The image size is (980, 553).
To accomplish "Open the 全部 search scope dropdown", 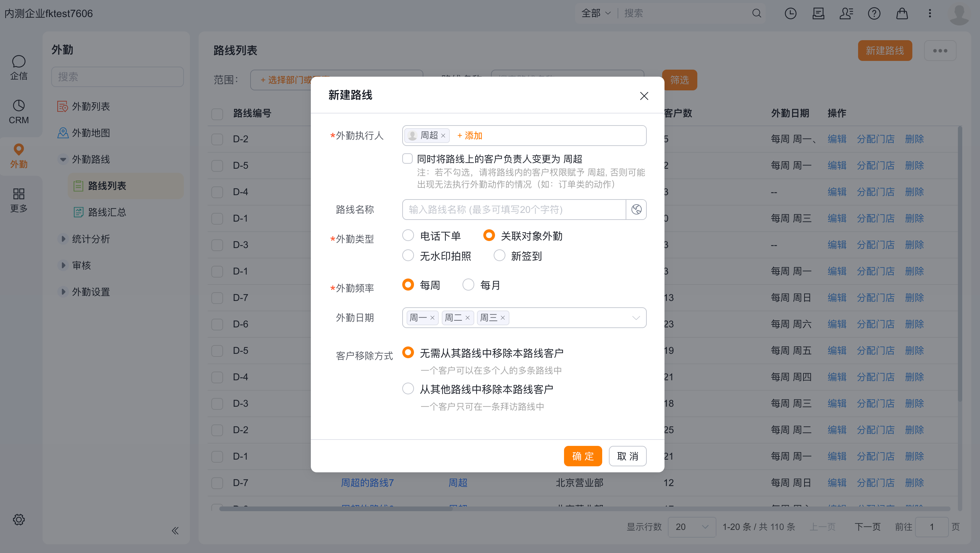I will 596,13.
